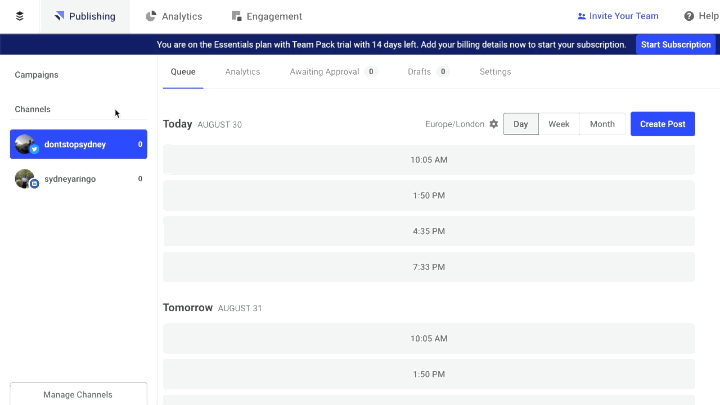Click dontstopsydney Twitter avatar
This screenshot has height=405, width=720.
(26, 144)
